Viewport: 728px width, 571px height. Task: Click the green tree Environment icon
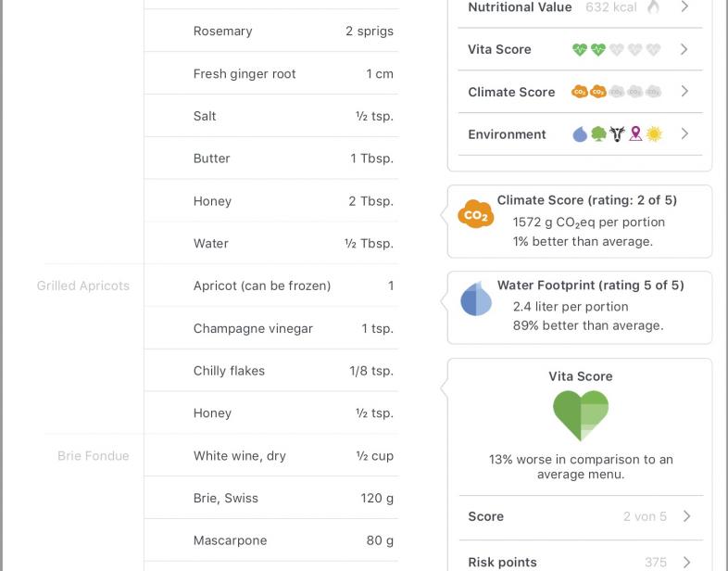click(x=598, y=134)
